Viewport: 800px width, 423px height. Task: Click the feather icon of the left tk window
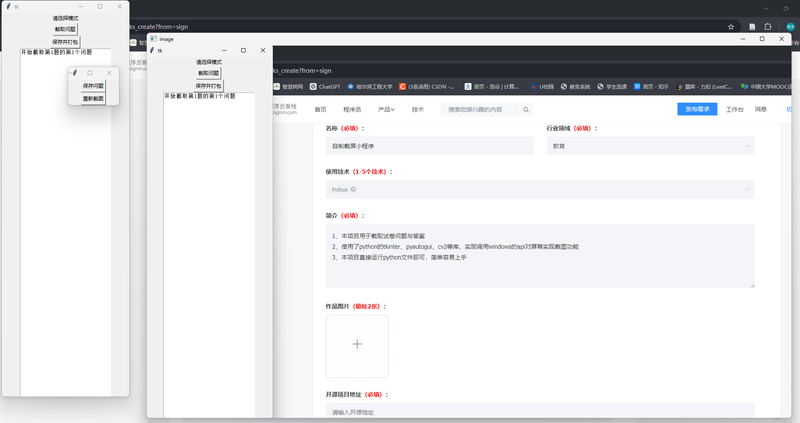(x=8, y=7)
